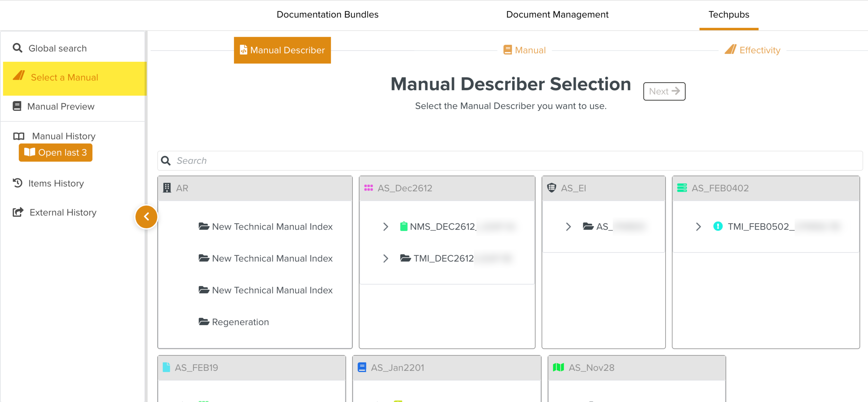Switch to the Document Management tab
Viewport: 868px width, 402px height.
(557, 15)
